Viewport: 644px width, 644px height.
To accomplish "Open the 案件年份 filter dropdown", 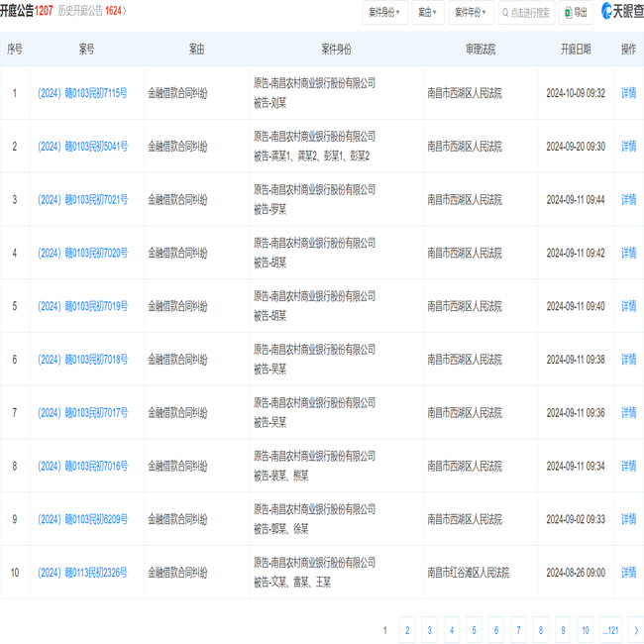I will pos(471,13).
